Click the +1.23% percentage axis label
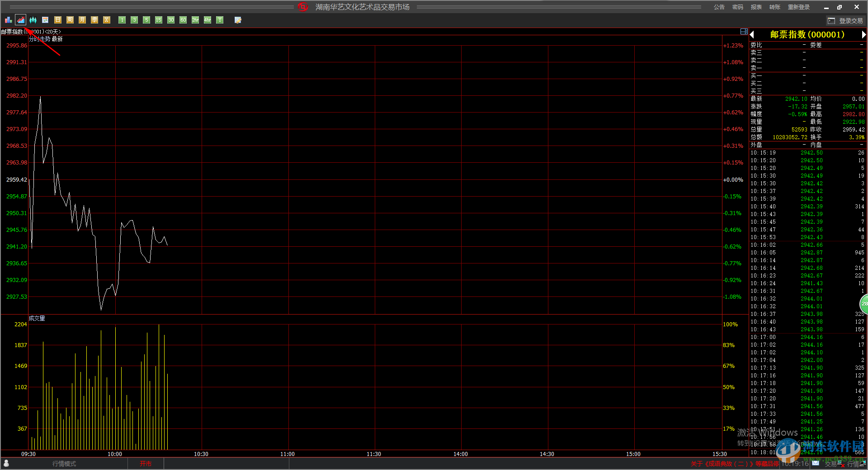Screen dimensions: 868x470 tap(733, 46)
